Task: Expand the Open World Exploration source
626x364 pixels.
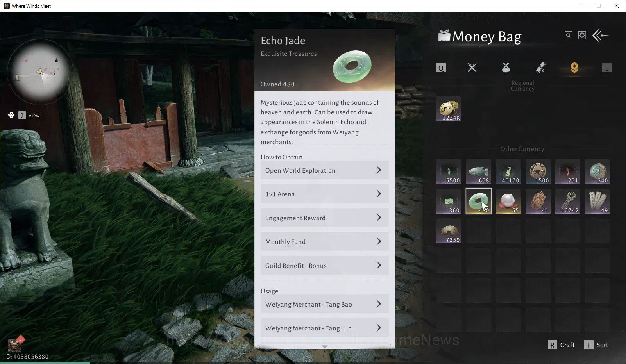Action: 325,170
